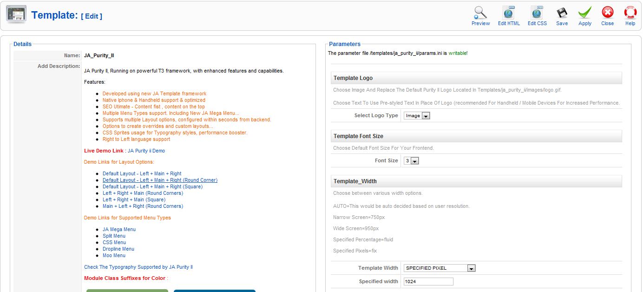Open the Template Width dropdown
The height and width of the screenshot is (292, 644).
click(x=440, y=268)
